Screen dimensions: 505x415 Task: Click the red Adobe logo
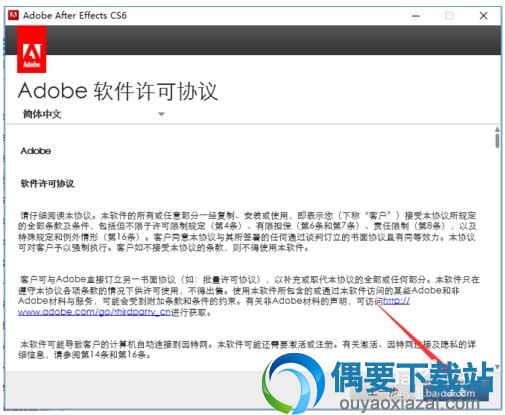coord(32,49)
